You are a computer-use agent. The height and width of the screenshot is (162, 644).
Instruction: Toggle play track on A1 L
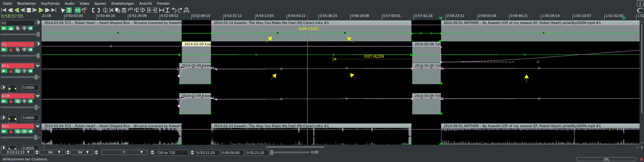tap(4, 71)
